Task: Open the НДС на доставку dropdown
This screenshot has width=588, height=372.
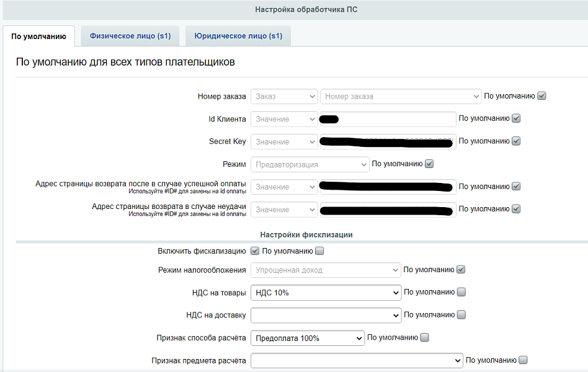Action: pyautogui.click(x=325, y=315)
